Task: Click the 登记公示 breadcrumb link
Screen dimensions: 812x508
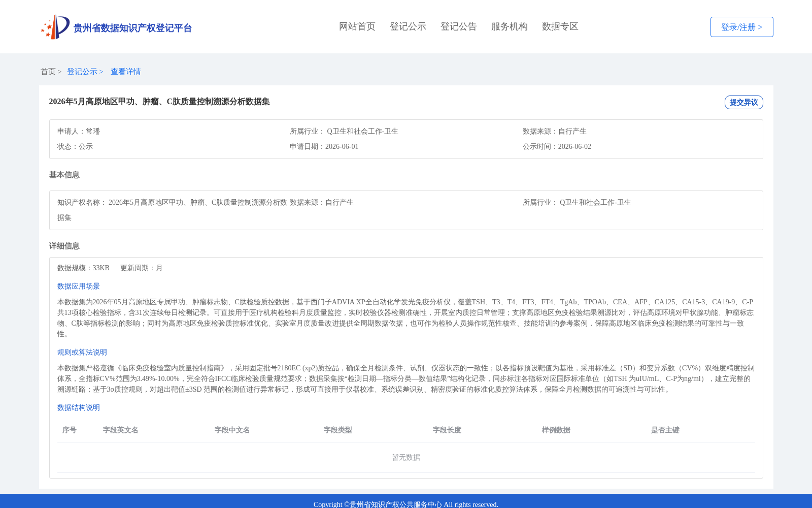Action: 82,72
